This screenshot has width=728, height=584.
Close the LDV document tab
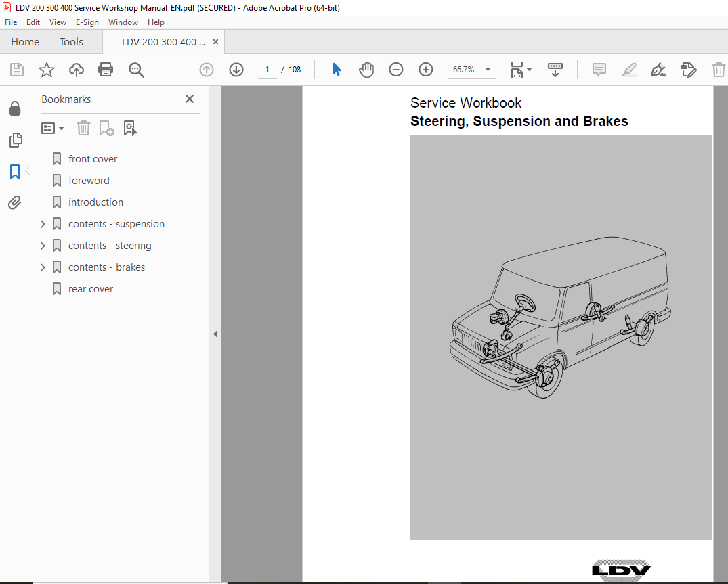215,42
